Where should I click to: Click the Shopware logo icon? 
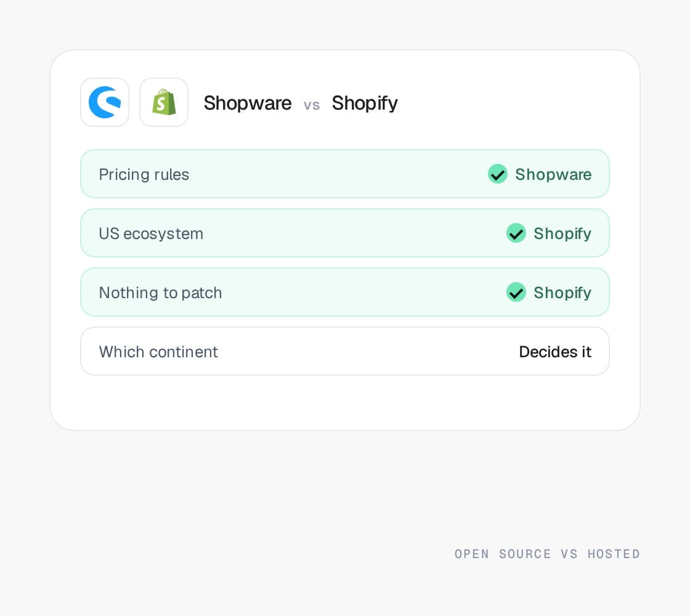coord(105,102)
